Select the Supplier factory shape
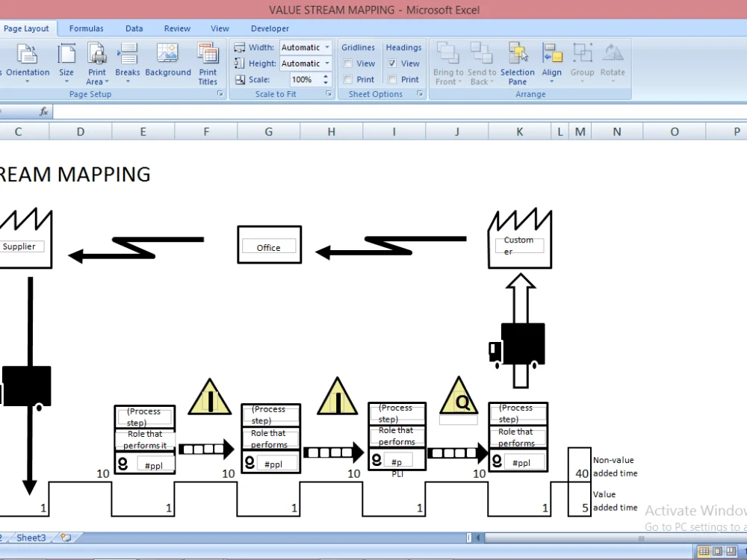The image size is (747, 560). [x=25, y=239]
